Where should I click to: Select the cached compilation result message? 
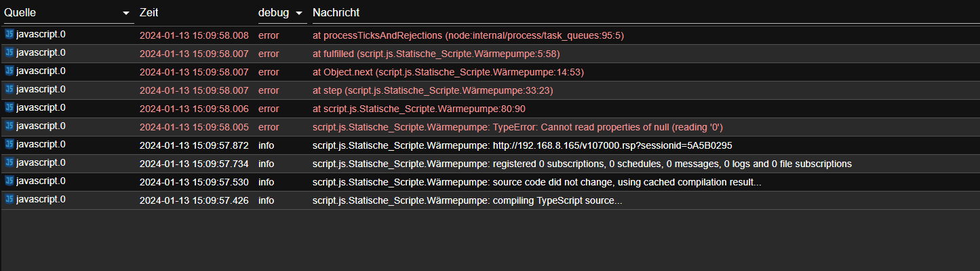tap(536, 181)
